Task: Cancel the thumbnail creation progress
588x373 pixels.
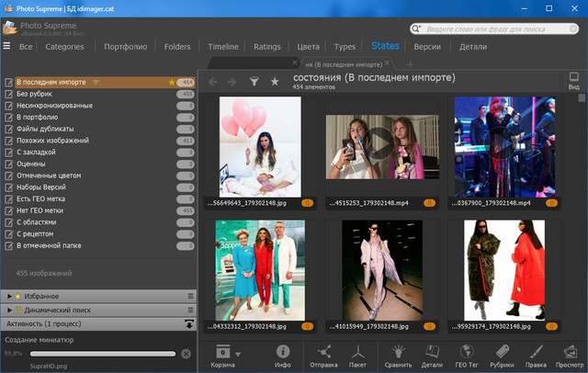Action: tap(186, 354)
